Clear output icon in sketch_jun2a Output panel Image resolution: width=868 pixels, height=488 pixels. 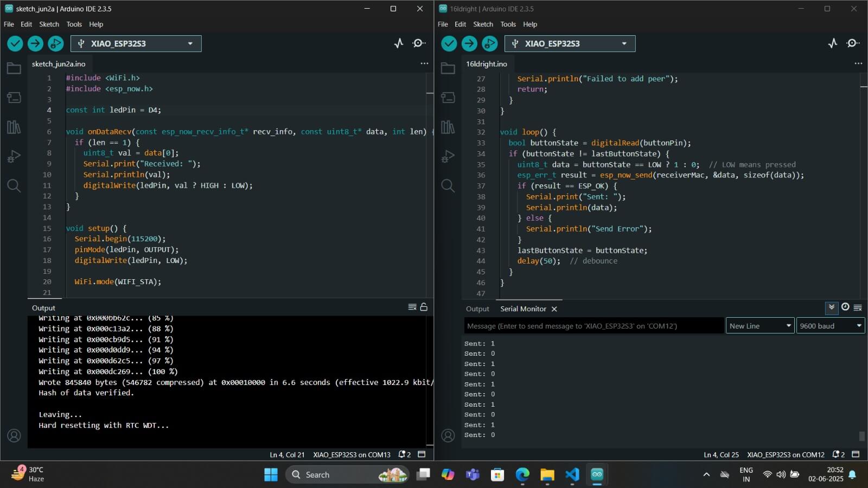(x=412, y=307)
